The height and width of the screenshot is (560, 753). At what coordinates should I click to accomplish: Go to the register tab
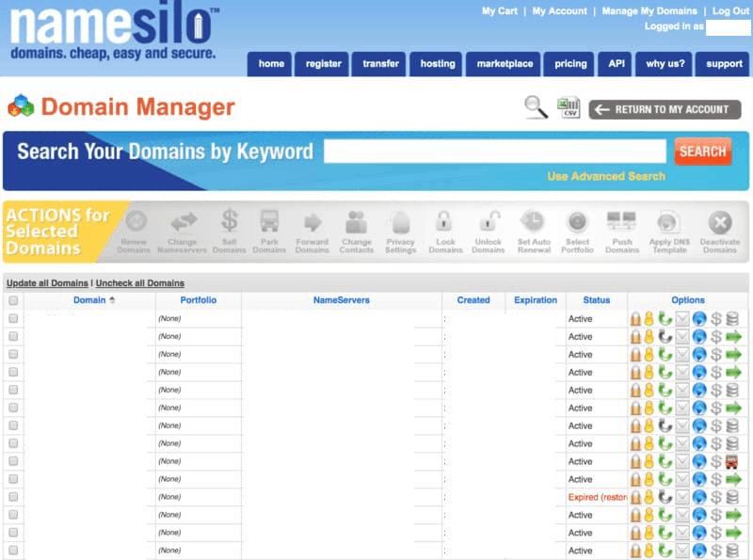[323, 64]
